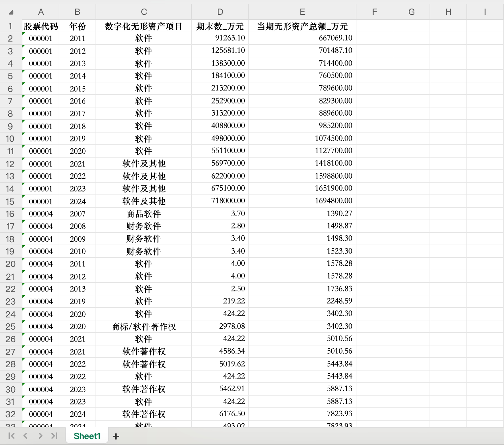Image resolution: width=504 pixels, height=445 pixels.
Task: Click year 2018 cell
Action: point(77,126)
